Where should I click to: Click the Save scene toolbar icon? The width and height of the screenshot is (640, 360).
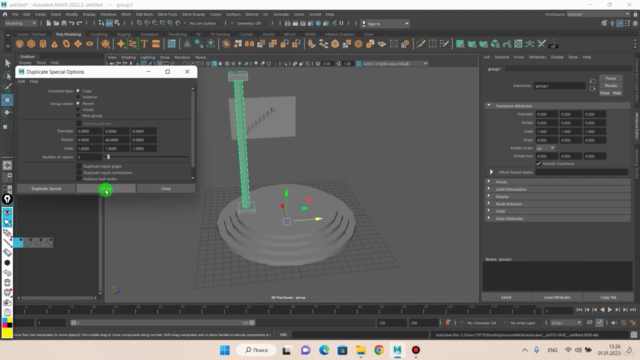[64, 23]
